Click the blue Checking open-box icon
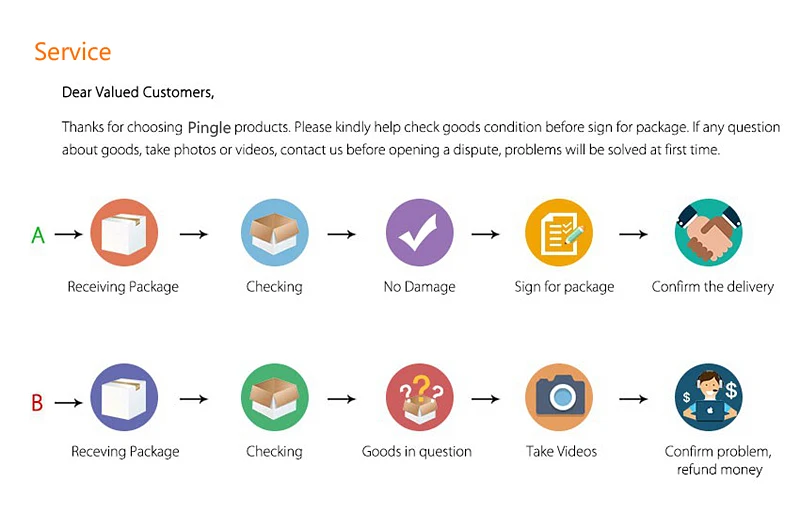This screenshot has height=515, width=800. tap(274, 233)
